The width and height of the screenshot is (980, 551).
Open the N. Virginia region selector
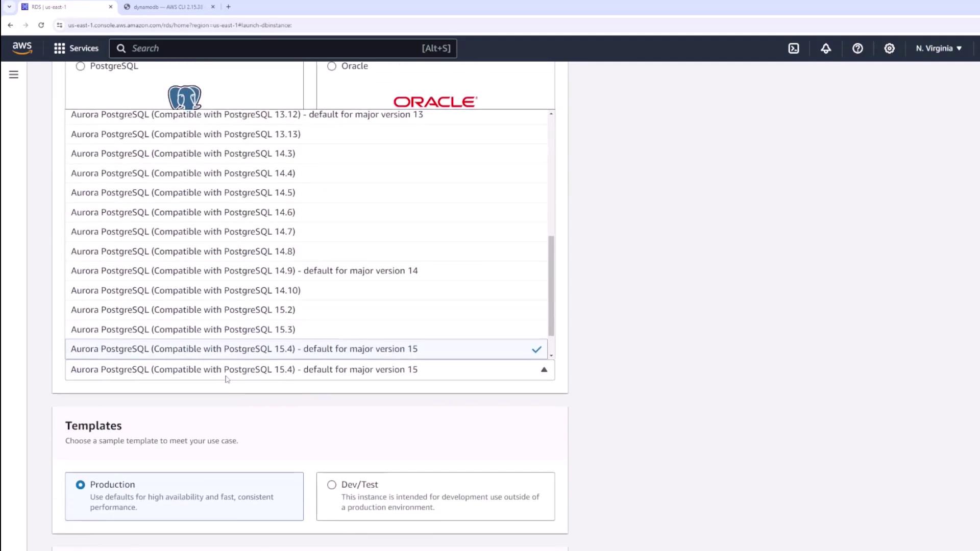938,48
